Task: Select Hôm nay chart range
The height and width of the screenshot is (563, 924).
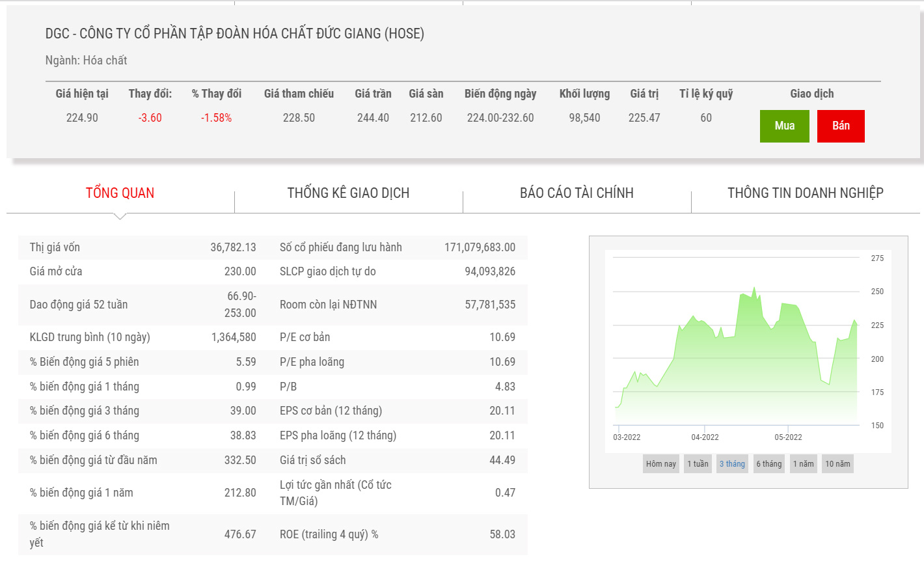Action: click(x=660, y=464)
